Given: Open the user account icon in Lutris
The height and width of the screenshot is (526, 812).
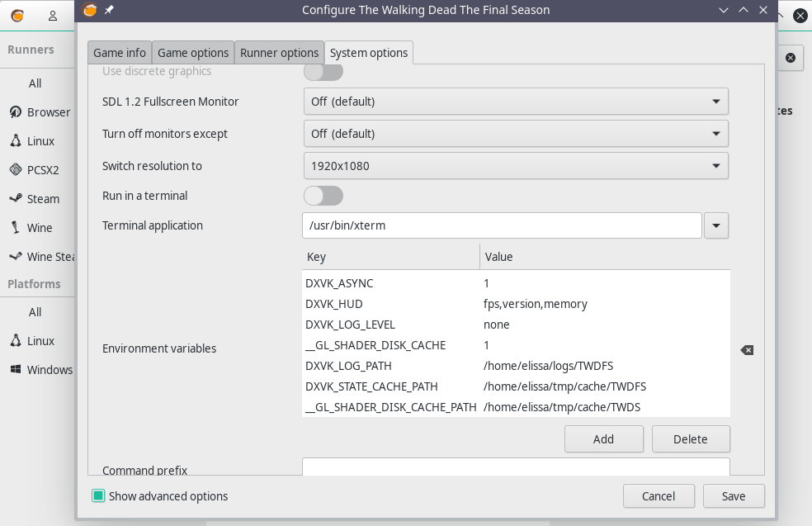Looking at the screenshot, I should point(52,16).
